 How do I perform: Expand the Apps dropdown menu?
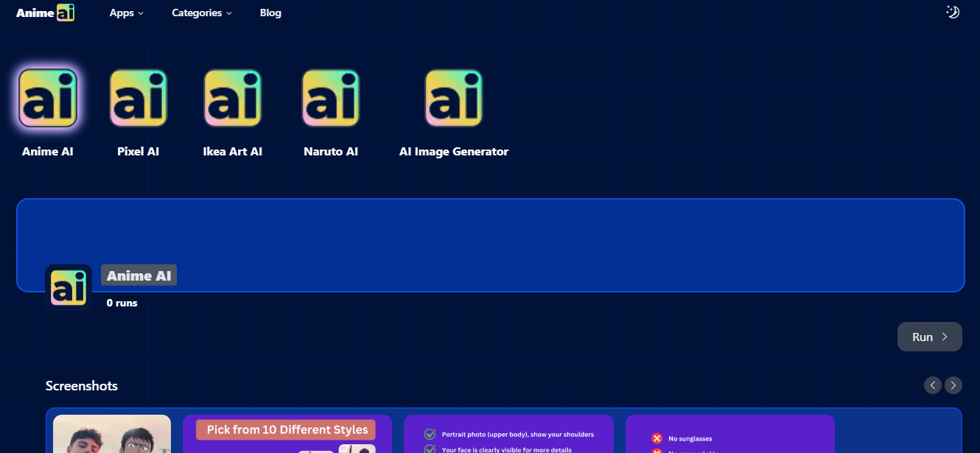pyautogui.click(x=126, y=13)
